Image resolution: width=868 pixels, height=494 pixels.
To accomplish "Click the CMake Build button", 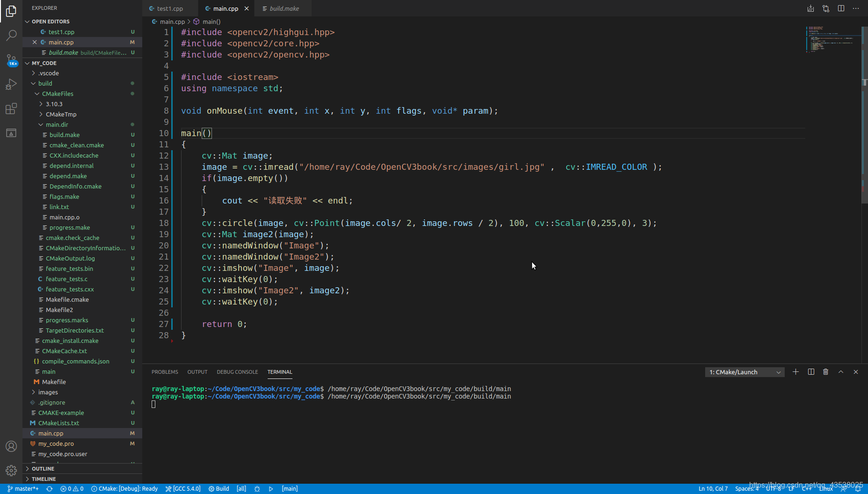I will click(219, 489).
